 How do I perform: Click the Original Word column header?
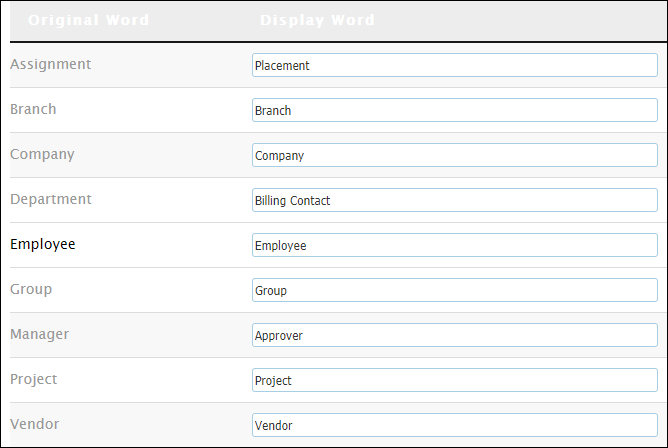coord(88,20)
